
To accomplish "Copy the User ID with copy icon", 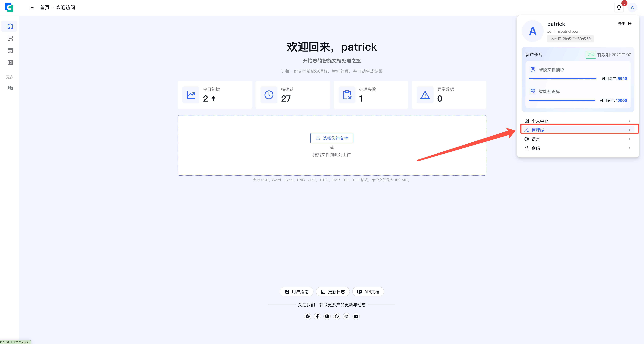I will tap(589, 39).
